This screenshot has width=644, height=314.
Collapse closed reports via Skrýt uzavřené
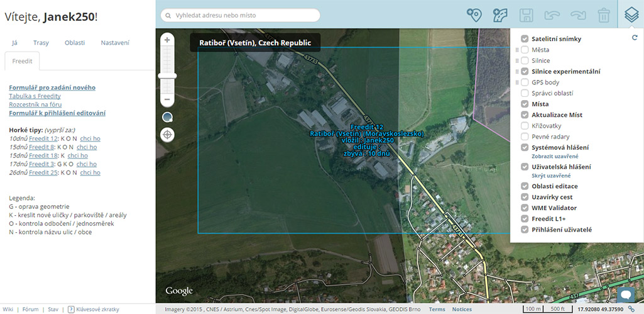point(551,176)
